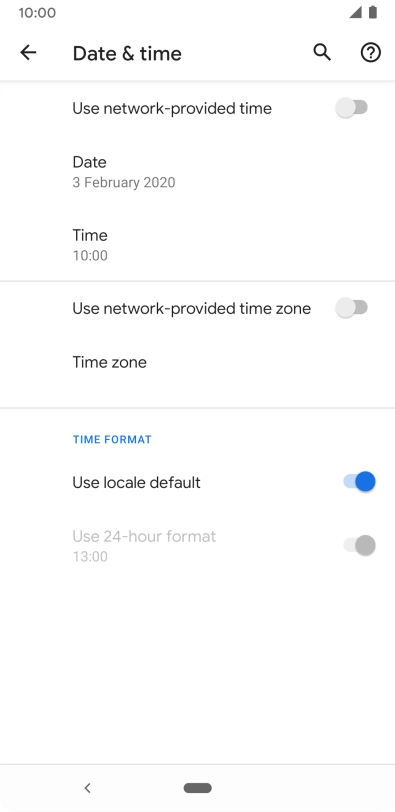This screenshot has width=395, height=812.
Task: Open the Time setting showing 10:00
Action: [197, 245]
